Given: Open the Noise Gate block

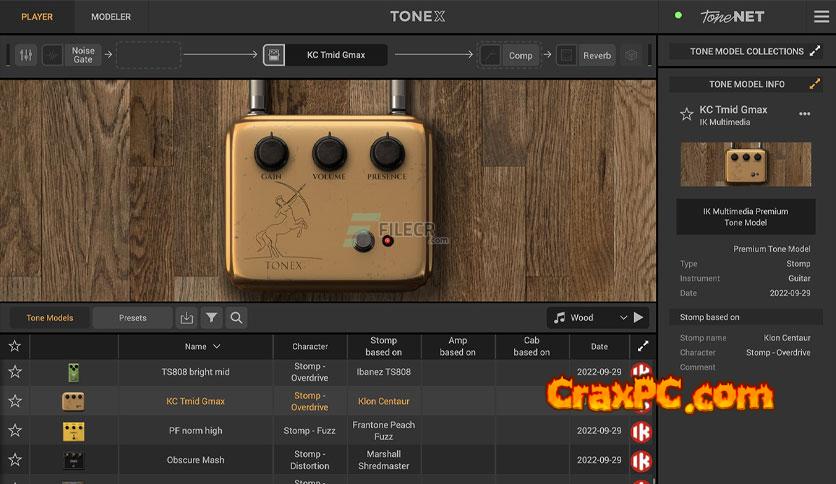Looking at the screenshot, I should pos(83,55).
